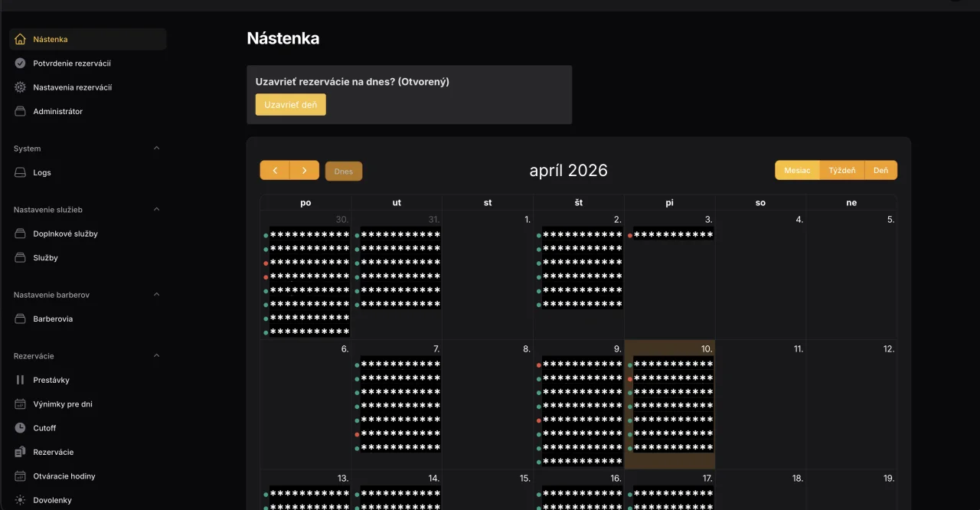Click the Prestávky pause icon
Screen dimensions: 980x510
tap(20, 380)
